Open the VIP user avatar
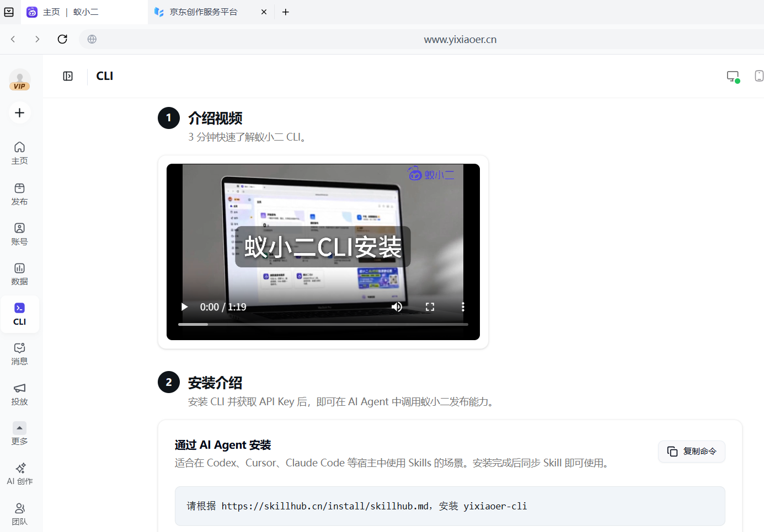764x532 pixels. (19, 79)
